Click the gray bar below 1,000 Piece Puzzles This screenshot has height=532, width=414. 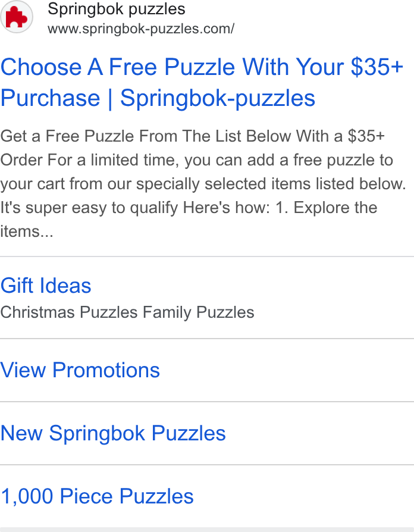point(207,530)
